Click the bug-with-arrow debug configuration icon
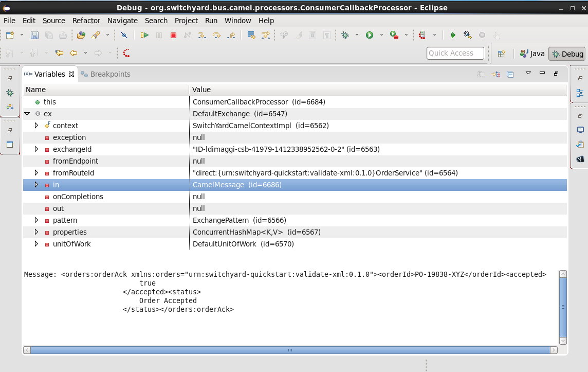Image resolution: width=588 pixels, height=372 pixels. tap(467, 36)
